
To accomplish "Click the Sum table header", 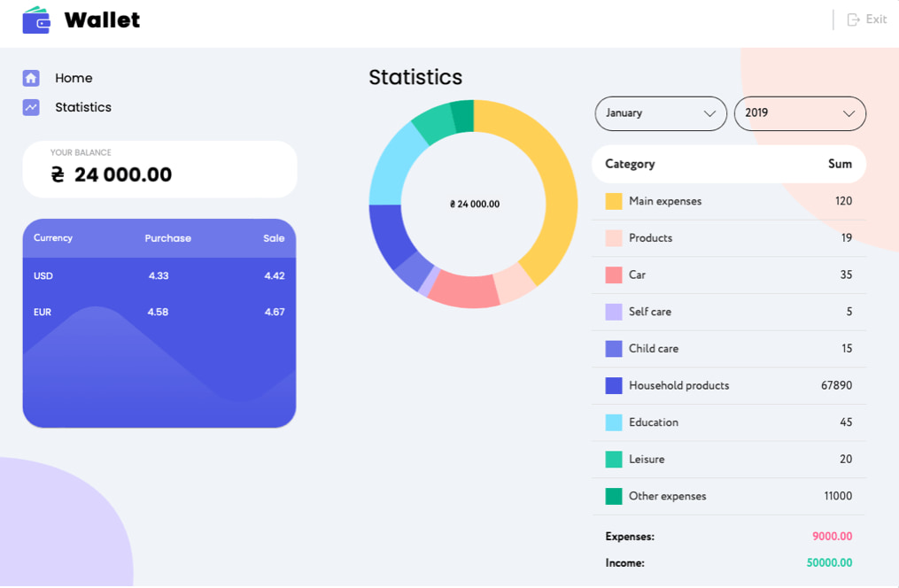I will pos(840,164).
